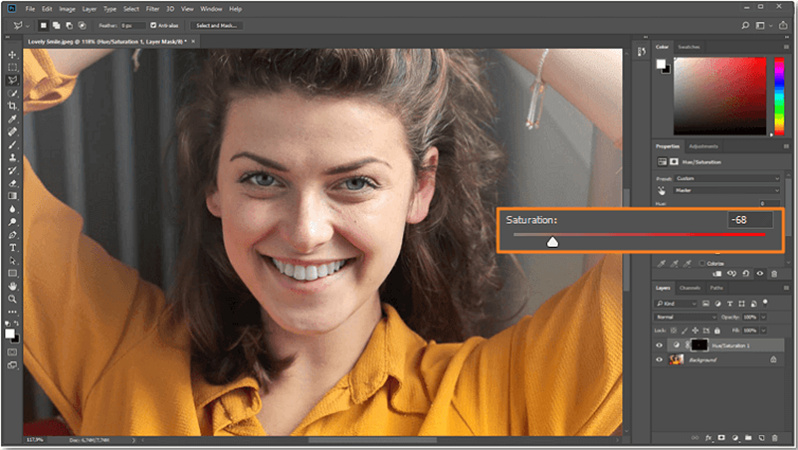Select the Crop tool
The width and height of the screenshot is (798, 450).
tap(13, 105)
